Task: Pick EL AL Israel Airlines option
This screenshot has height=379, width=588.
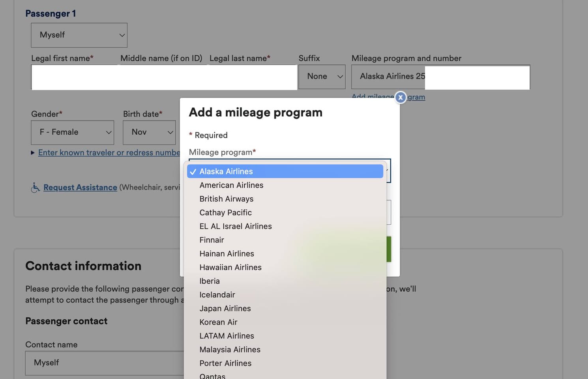Action: click(x=236, y=226)
